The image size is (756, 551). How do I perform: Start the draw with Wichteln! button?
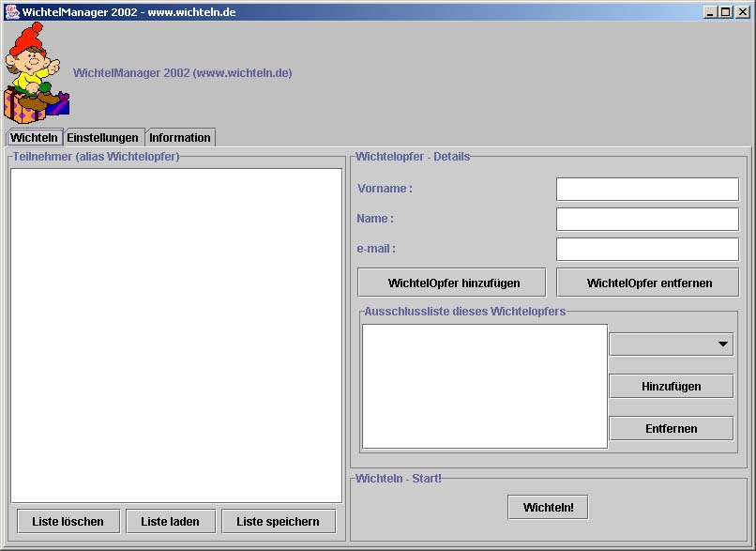[x=548, y=507]
